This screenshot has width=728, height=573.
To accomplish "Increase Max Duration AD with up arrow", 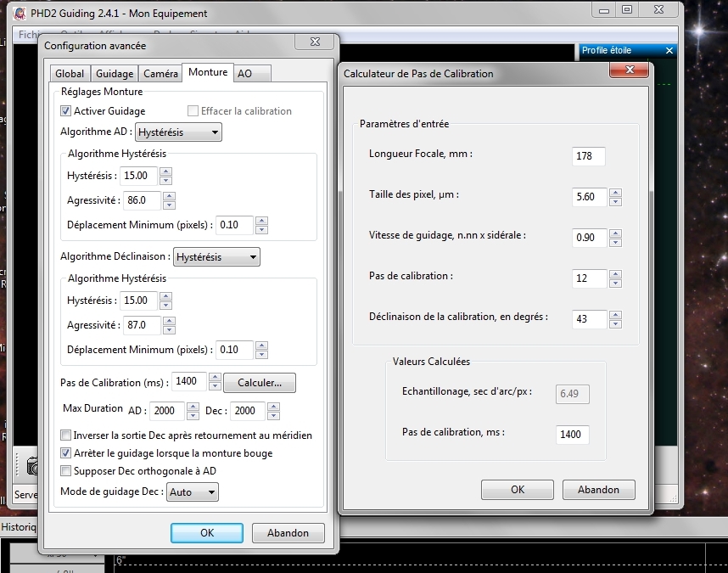I will click(193, 407).
